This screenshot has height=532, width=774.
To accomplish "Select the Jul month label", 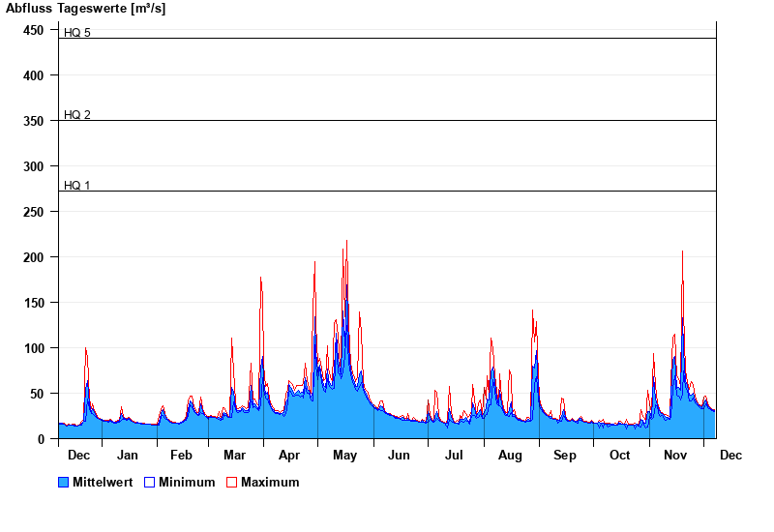I will (x=454, y=456).
